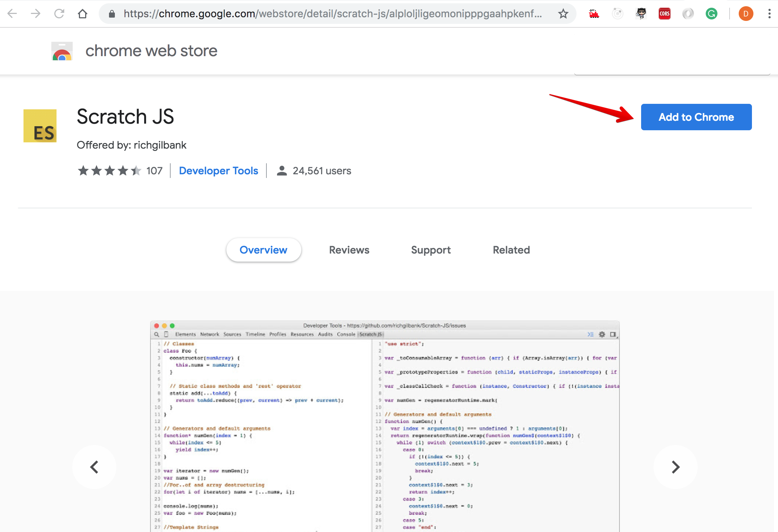Click the Add to Chrome button

pos(696,117)
